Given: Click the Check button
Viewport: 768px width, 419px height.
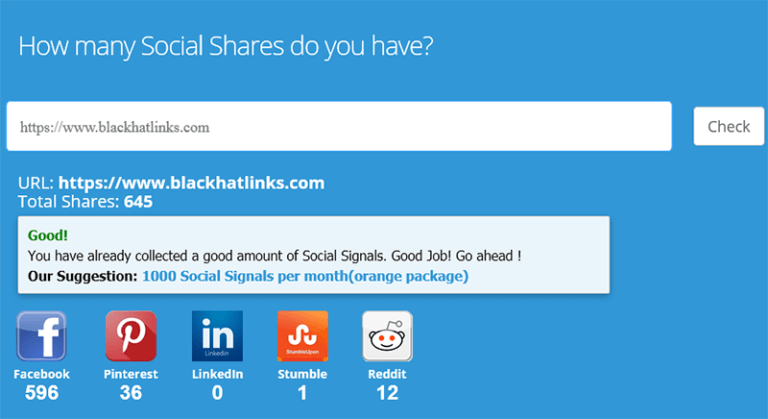Looking at the screenshot, I should [x=728, y=126].
